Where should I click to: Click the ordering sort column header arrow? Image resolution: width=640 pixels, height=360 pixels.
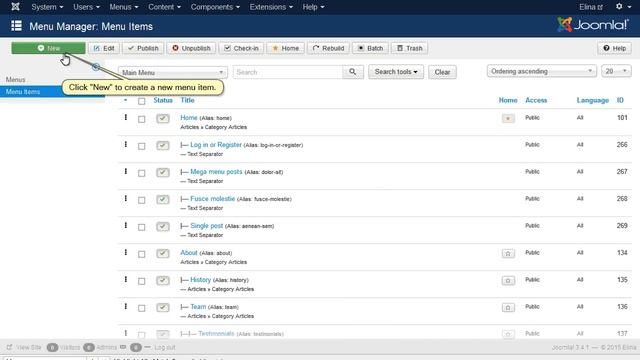(x=126, y=100)
